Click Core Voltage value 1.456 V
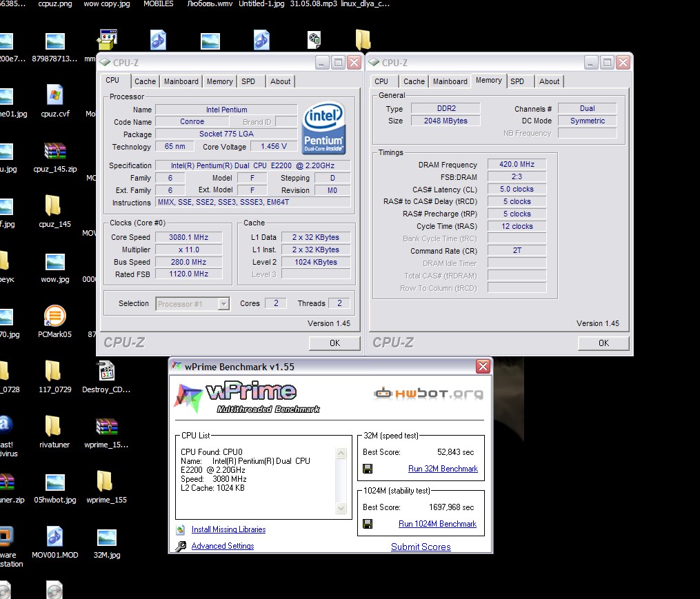700x599 pixels. pyautogui.click(x=274, y=146)
